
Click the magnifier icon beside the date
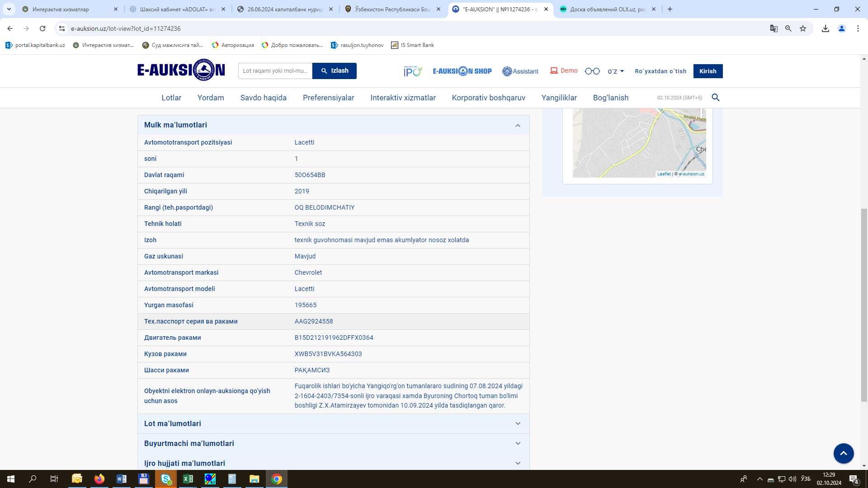716,98
